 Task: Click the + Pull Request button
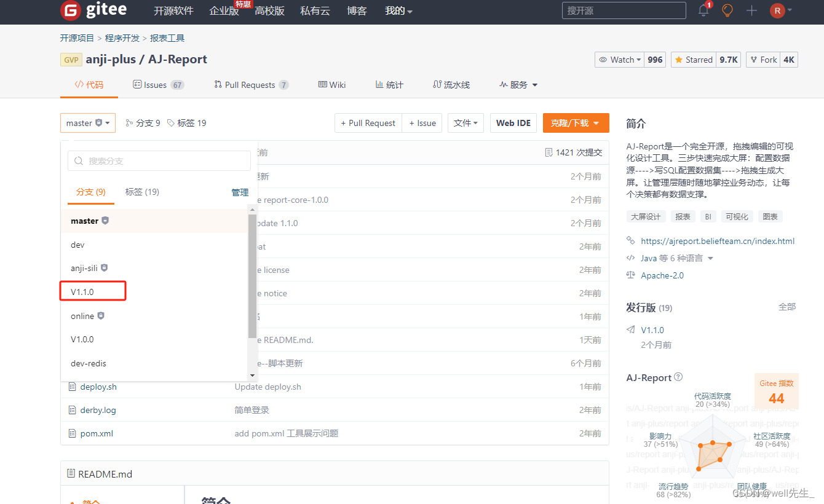click(368, 122)
